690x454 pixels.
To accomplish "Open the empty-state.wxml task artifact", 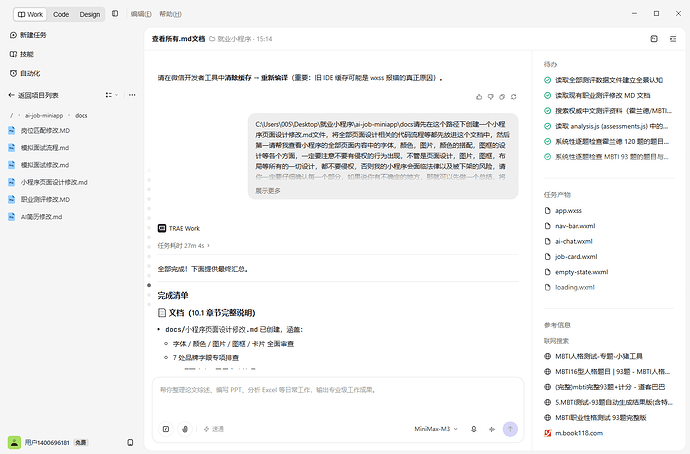I will [x=576, y=272].
